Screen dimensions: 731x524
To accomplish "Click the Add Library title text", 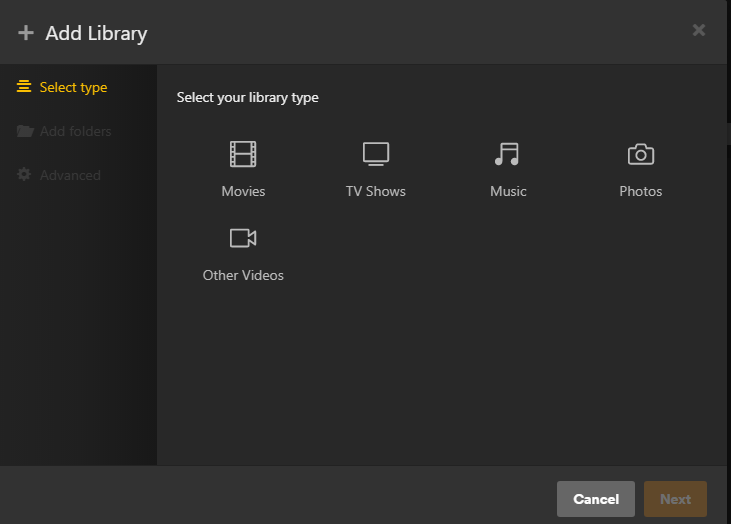I will tap(96, 33).
